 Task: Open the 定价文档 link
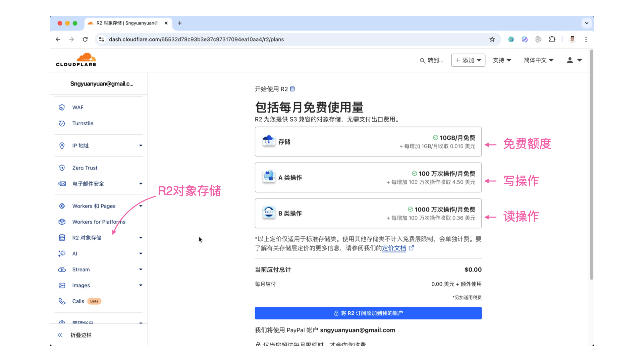pyautogui.click(x=394, y=248)
